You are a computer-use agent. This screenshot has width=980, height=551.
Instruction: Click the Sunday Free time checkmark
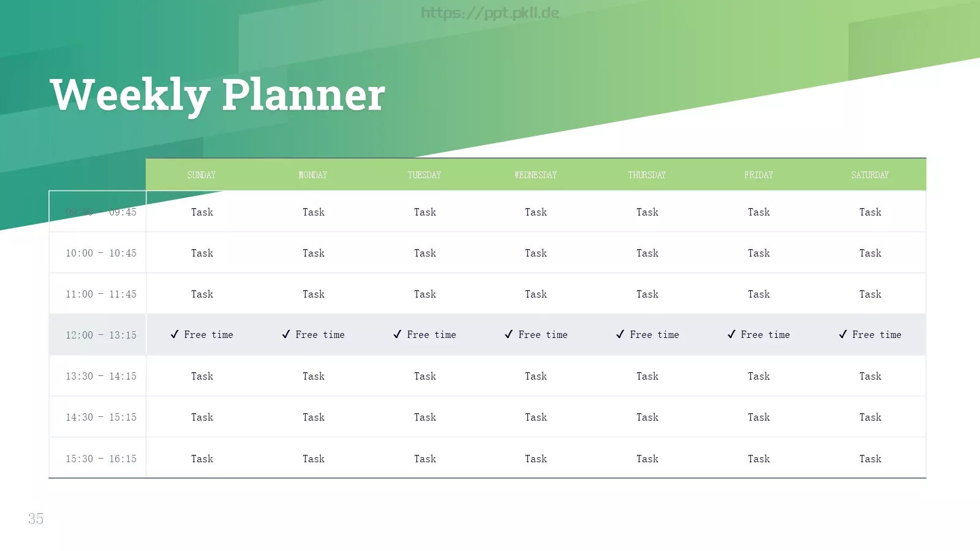pyautogui.click(x=175, y=334)
